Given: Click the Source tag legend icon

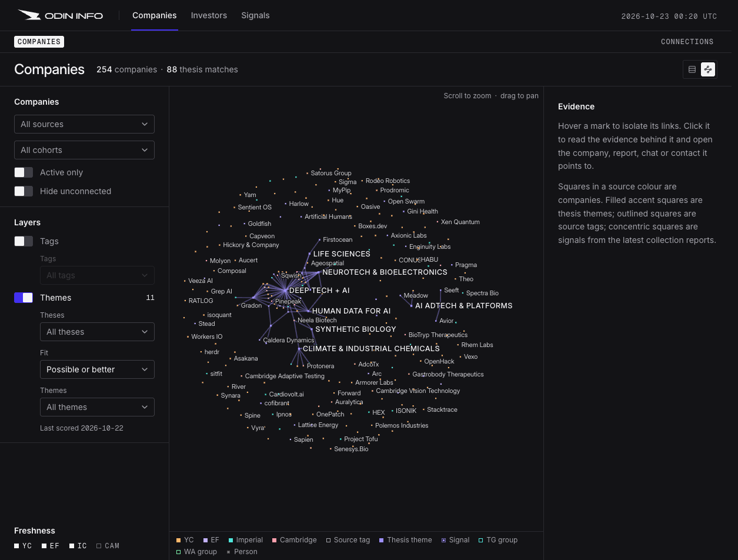Looking at the screenshot, I should [x=328, y=540].
